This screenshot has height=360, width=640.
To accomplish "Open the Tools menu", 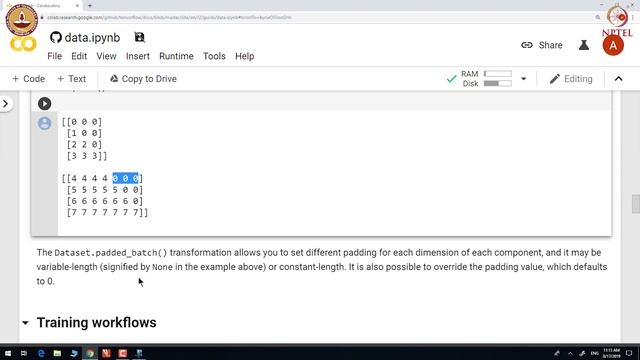I will [214, 56].
